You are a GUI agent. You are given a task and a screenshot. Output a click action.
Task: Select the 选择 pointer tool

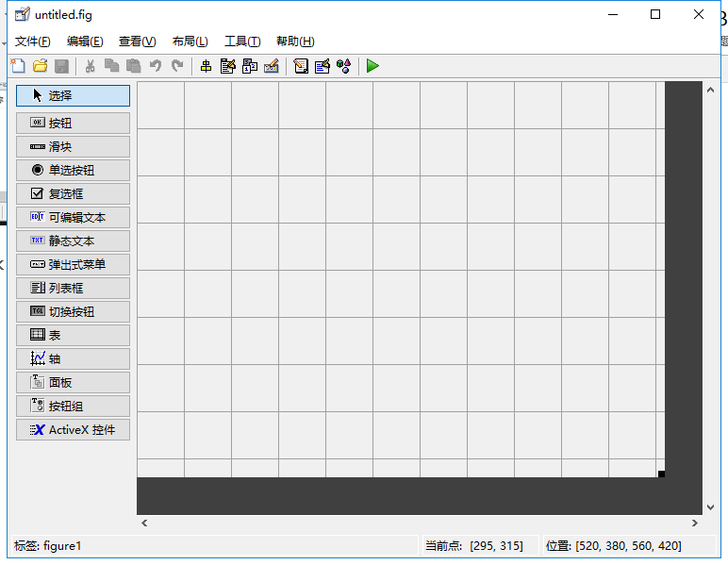click(73, 95)
